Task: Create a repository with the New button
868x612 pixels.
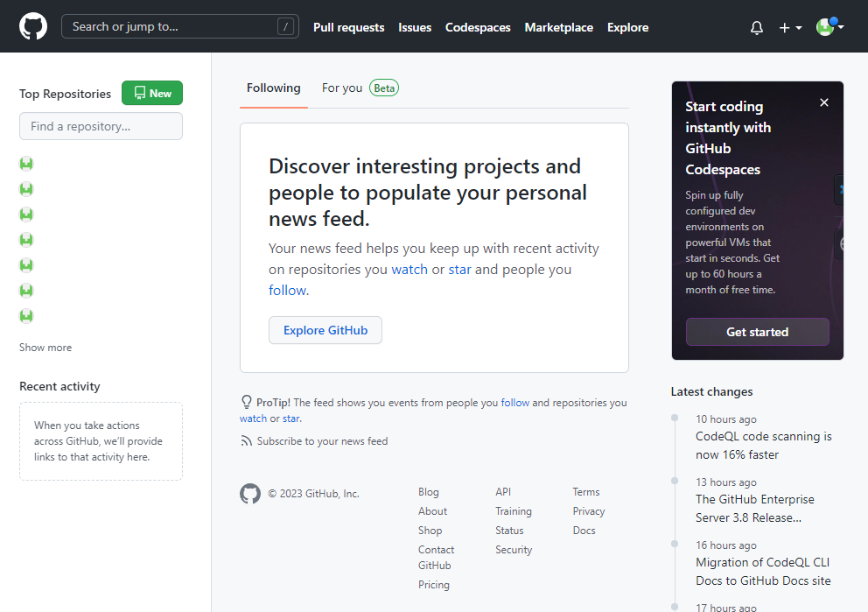Action: [x=152, y=93]
